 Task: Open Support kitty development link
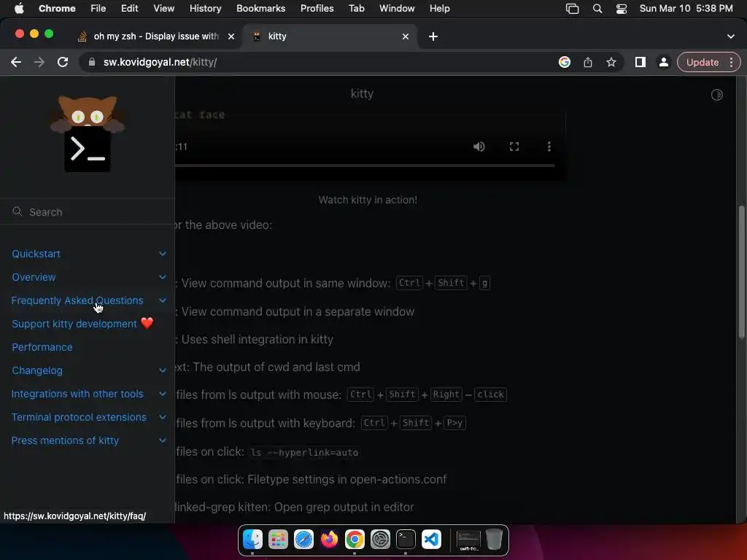(82, 323)
